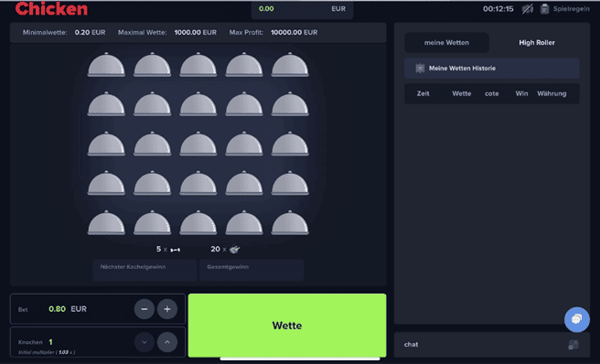This screenshot has height=364, width=600.
Task: Click the Initial multiplier 1.03 text
Action: (x=47, y=352)
